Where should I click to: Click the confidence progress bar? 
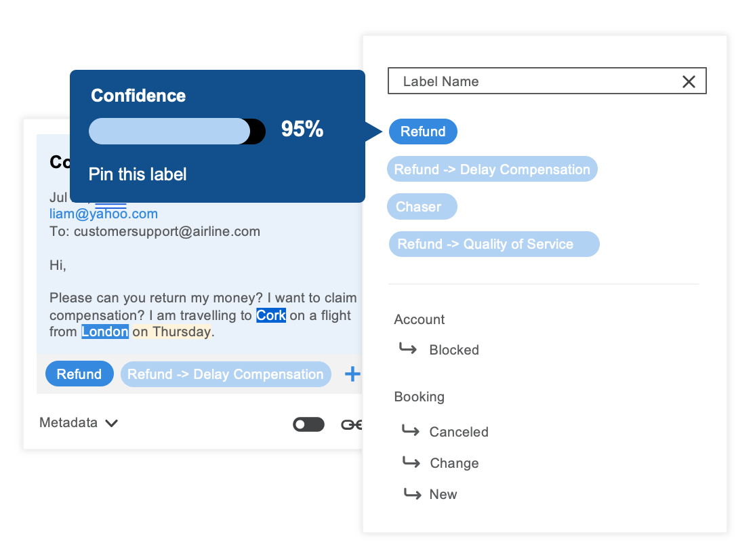pyautogui.click(x=177, y=131)
